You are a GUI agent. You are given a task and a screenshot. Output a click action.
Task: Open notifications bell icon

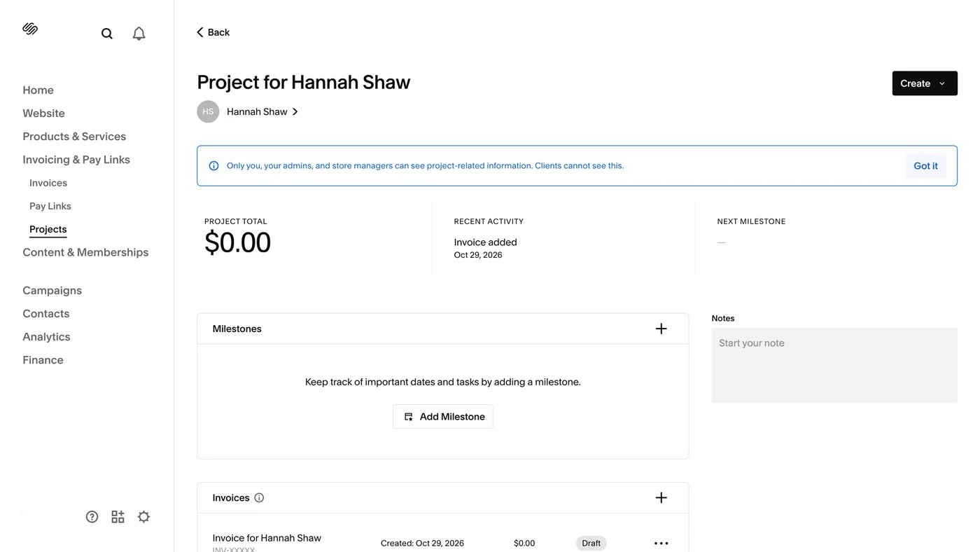pyautogui.click(x=139, y=34)
